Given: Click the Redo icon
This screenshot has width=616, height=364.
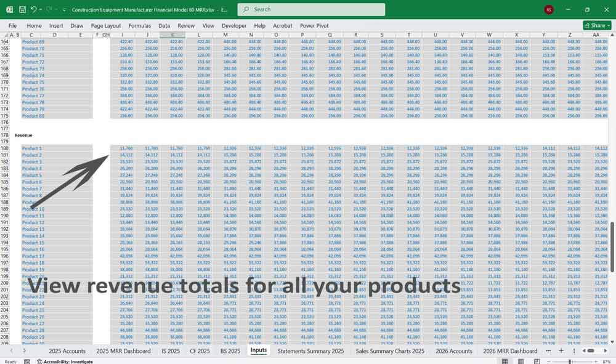Looking at the screenshot, I should click(49, 9).
